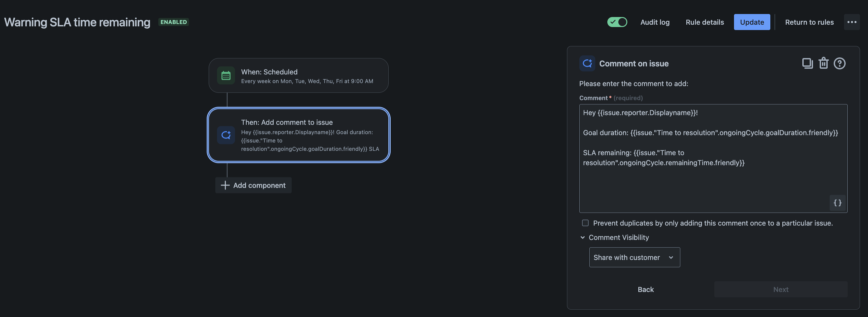Viewport: 868px width, 317px height.
Task: Go back with Return to rules
Action: click(x=809, y=22)
